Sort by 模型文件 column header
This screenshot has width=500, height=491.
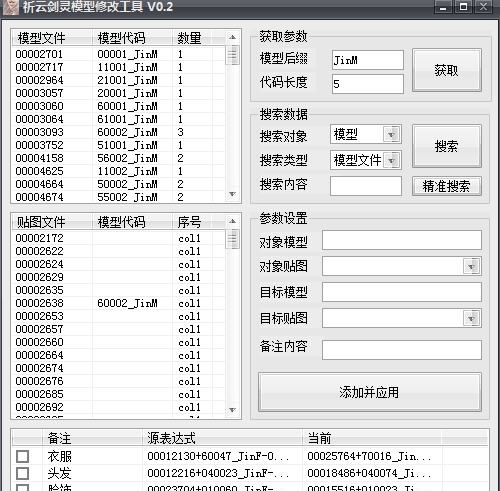pos(52,38)
